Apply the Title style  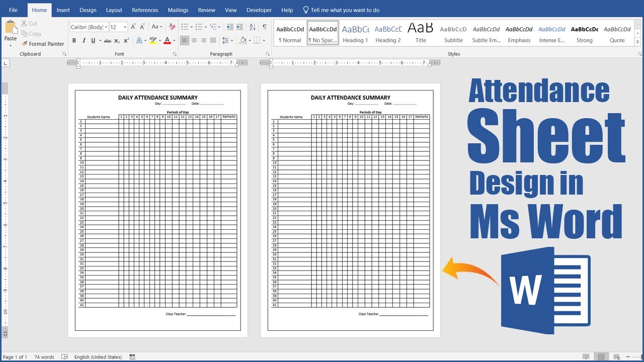click(421, 34)
